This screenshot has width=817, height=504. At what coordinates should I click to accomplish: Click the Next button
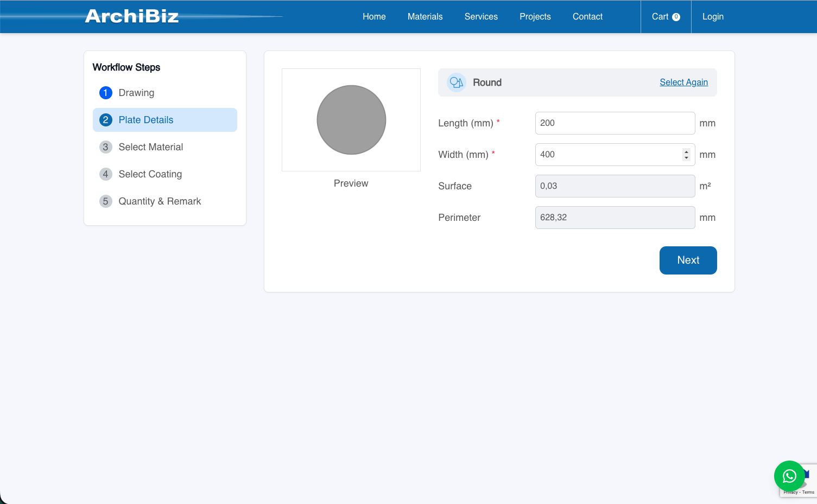[x=688, y=260]
